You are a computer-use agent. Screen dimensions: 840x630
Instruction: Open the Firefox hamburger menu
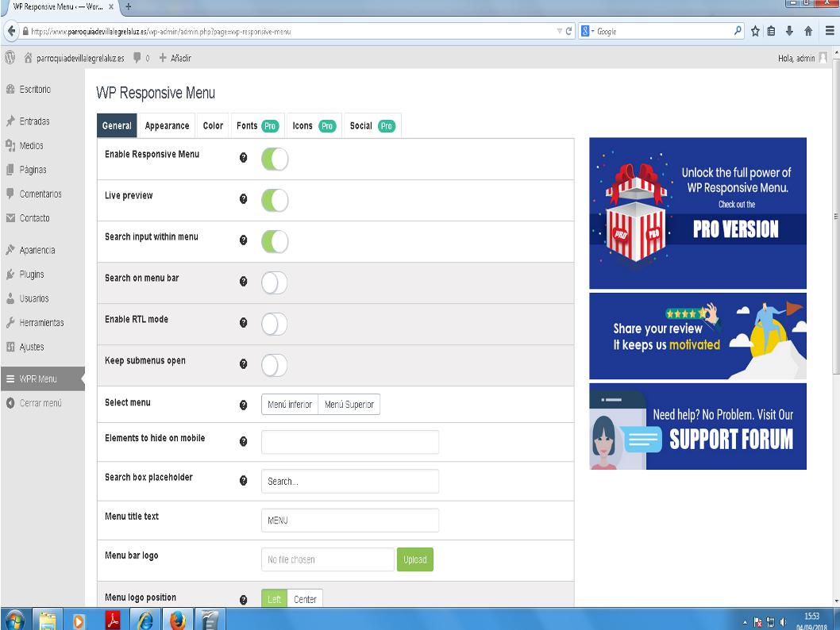[830, 31]
